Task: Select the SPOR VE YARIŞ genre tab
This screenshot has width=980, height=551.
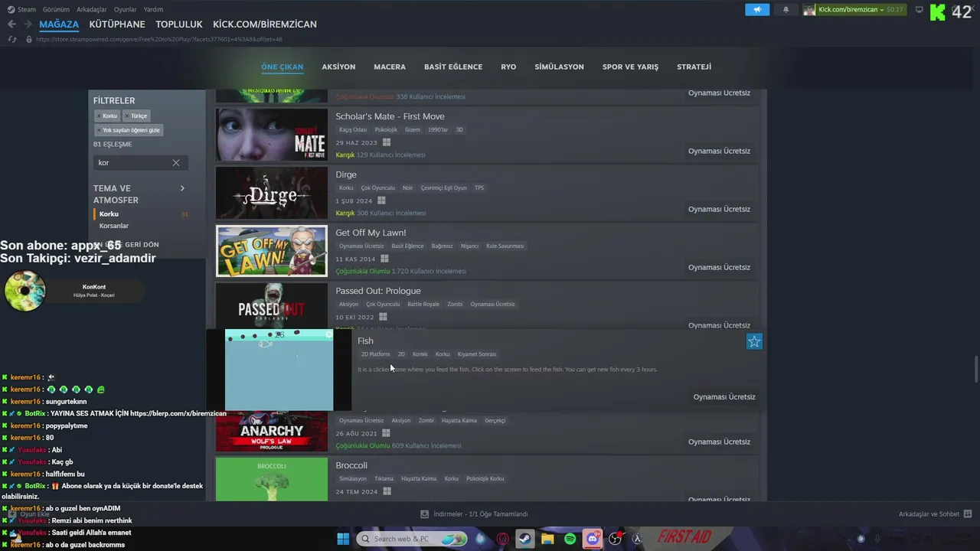Action: point(630,67)
